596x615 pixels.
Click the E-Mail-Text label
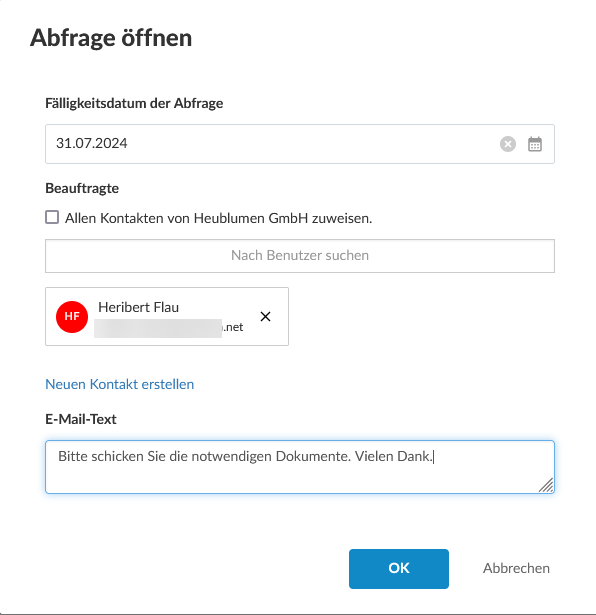81,419
